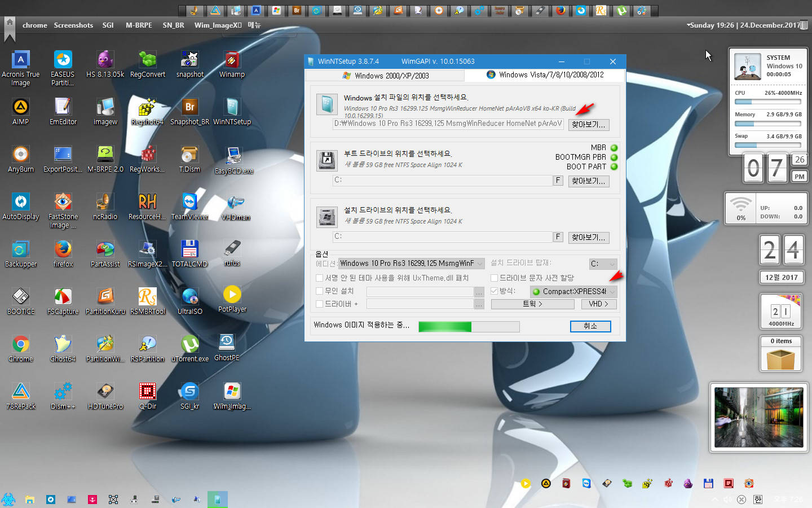This screenshot has height=508, width=812.
Task: Switch to Windows 2000/XP/2003 tab
Action: click(385, 76)
